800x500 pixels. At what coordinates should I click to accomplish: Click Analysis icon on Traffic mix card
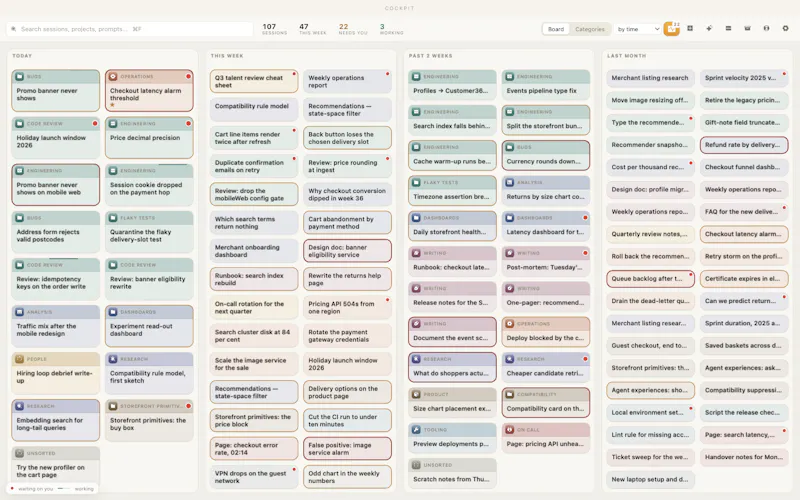19,312
